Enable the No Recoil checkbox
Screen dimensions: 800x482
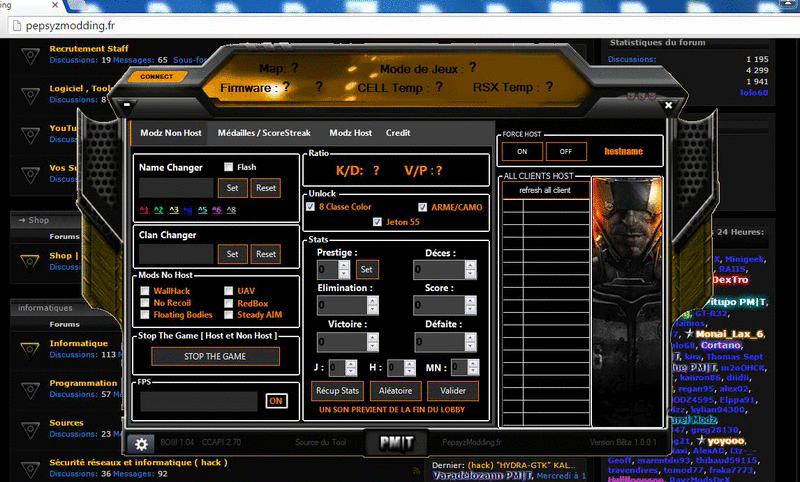point(145,302)
